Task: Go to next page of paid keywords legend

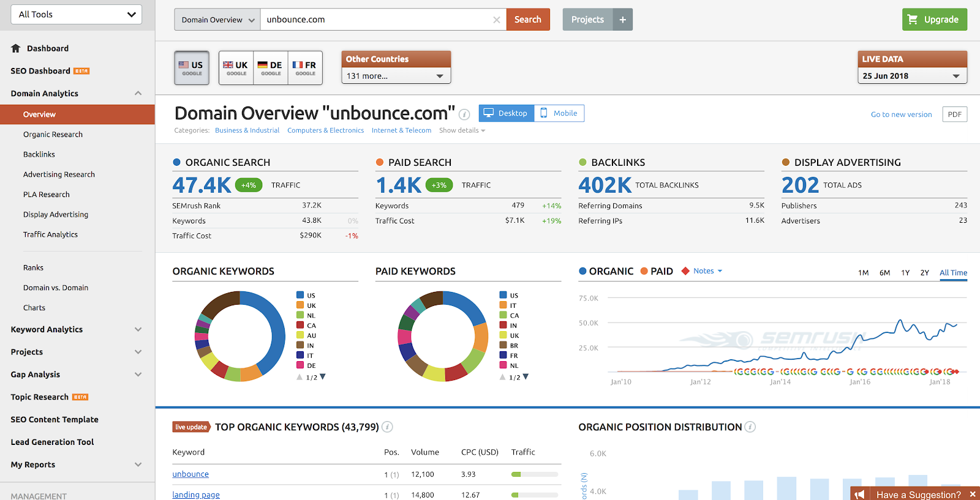Action: (526, 377)
